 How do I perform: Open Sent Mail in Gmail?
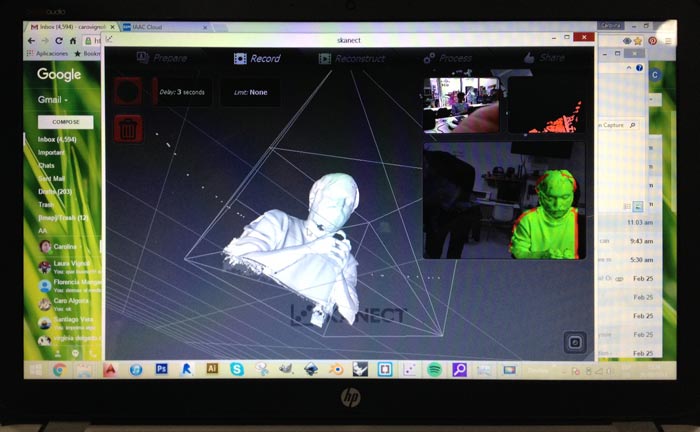coord(51,179)
